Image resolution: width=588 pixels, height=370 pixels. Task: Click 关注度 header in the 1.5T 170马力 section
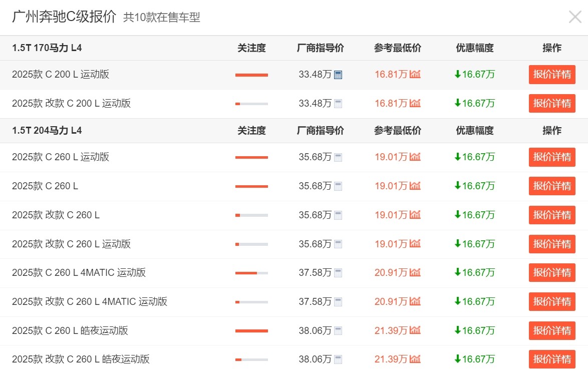[251, 48]
